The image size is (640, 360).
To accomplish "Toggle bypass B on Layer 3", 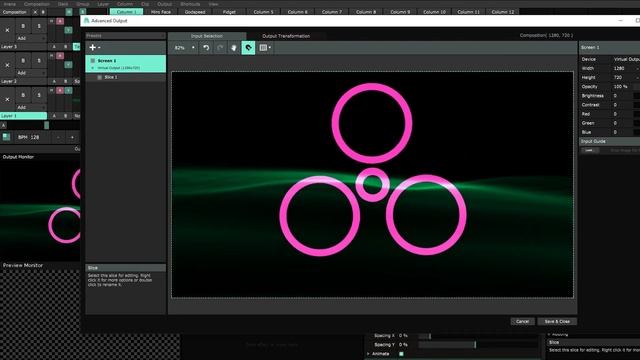I will click(23, 26).
